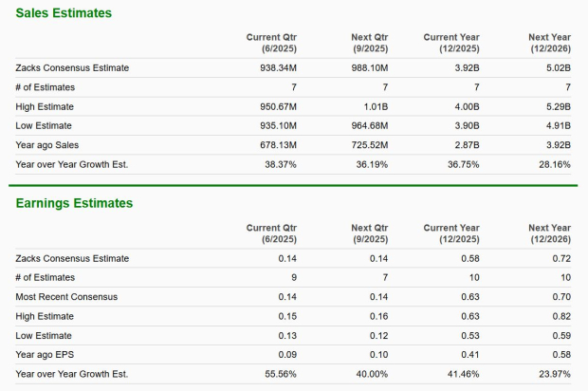588x391 pixels.
Task: Click the Earnings Estimates section heading
Action: [74, 203]
